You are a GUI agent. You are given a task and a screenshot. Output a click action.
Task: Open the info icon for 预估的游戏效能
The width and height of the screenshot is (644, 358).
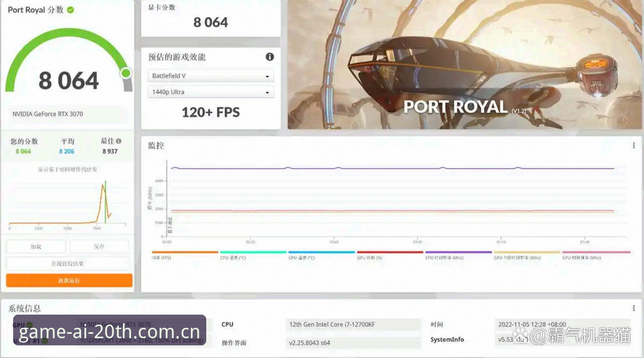(x=269, y=57)
